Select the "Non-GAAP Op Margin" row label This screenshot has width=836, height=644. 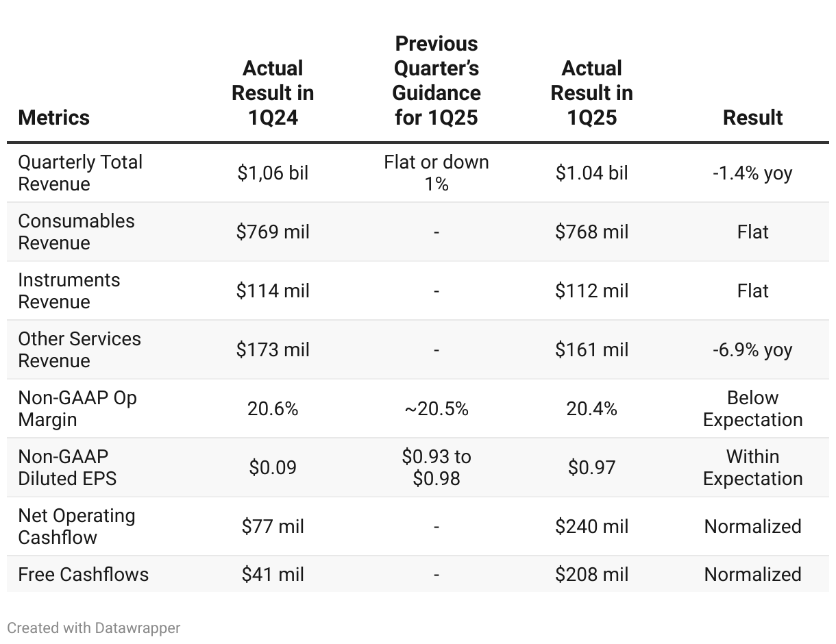pyautogui.click(x=77, y=408)
